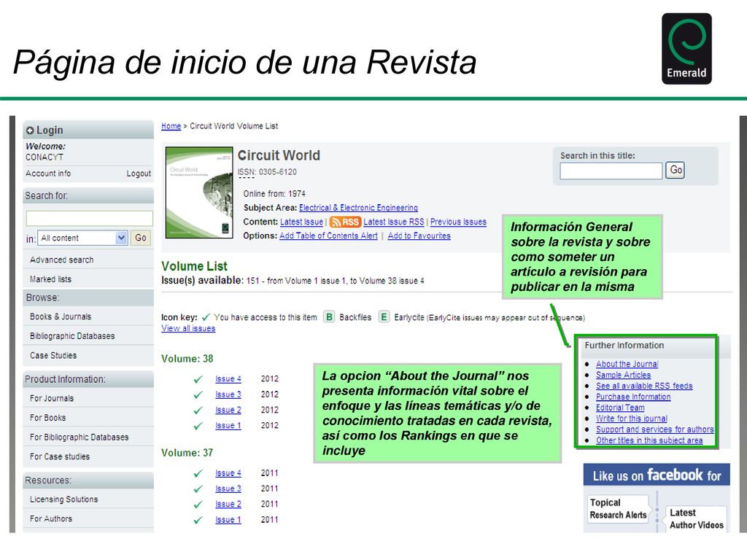The height and width of the screenshot is (560, 747).
Task: Focus the Search in this title field
Action: click(x=611, y=171)
